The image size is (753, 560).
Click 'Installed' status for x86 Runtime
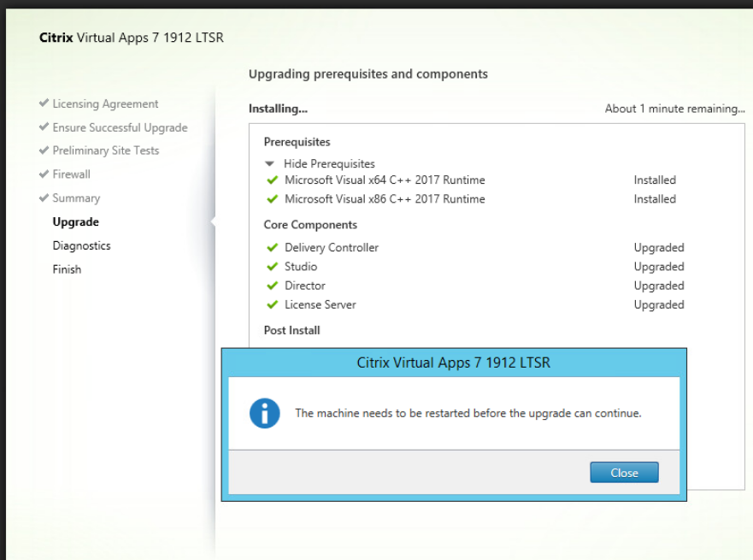(x=655, y=199)
